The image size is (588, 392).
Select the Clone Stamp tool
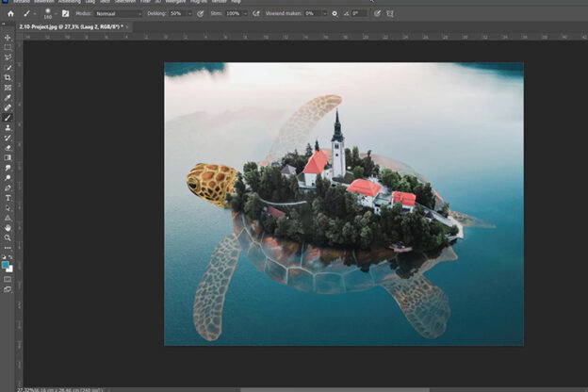(8, 128)
